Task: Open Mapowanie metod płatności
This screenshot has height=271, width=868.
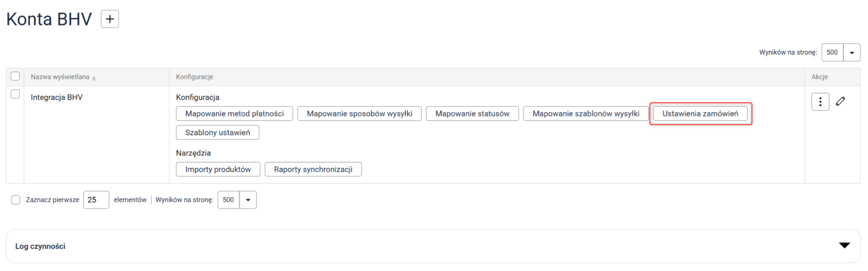Action: pyautogui.click(x=234, y=114)
